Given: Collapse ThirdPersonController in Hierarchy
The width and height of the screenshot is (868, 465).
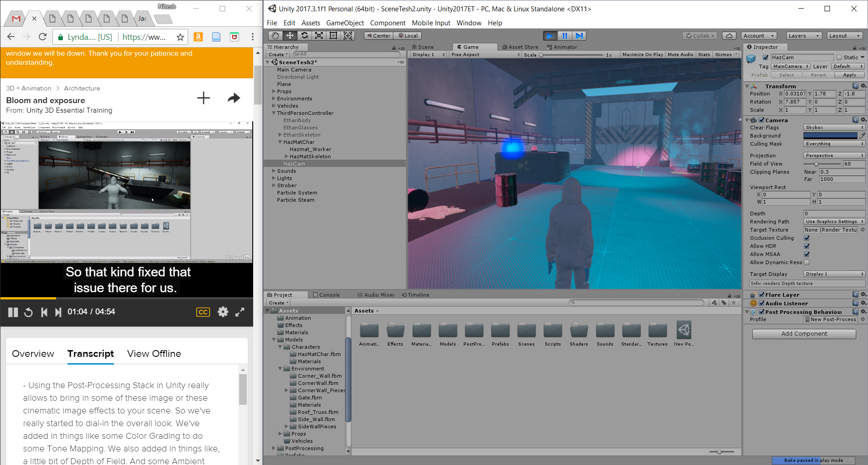Looking at the screenshot, I should point(274,113).
